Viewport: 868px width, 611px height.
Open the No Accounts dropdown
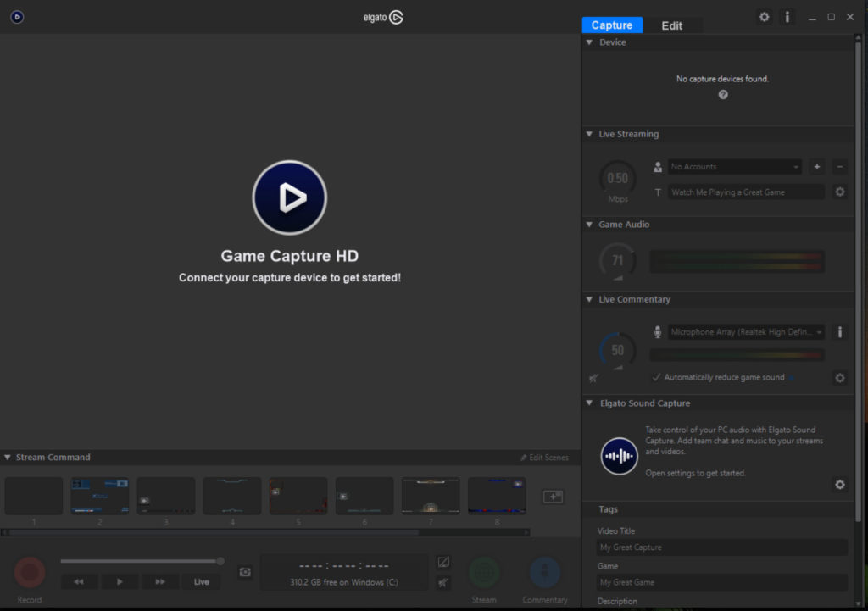(735, 167)
